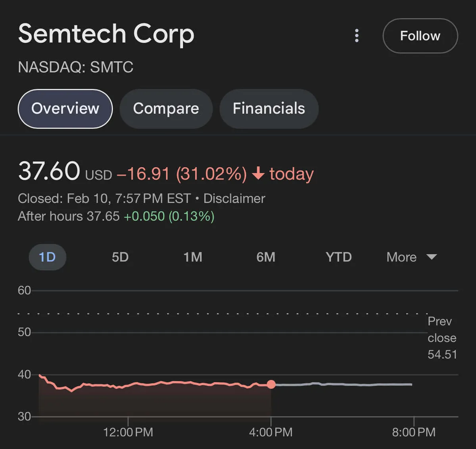Expand the More time ranges dropdown
Screen dimensions: 476x449
(x=402, y=257)
